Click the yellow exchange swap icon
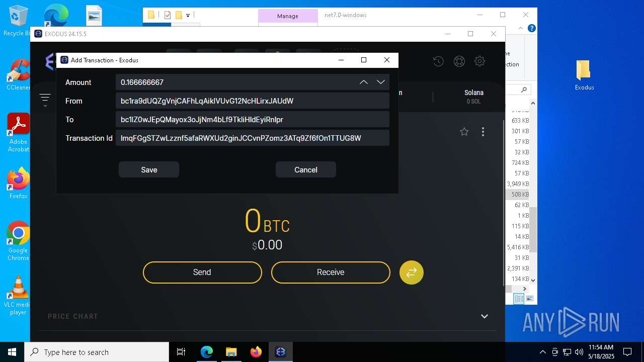 point(412,272)
